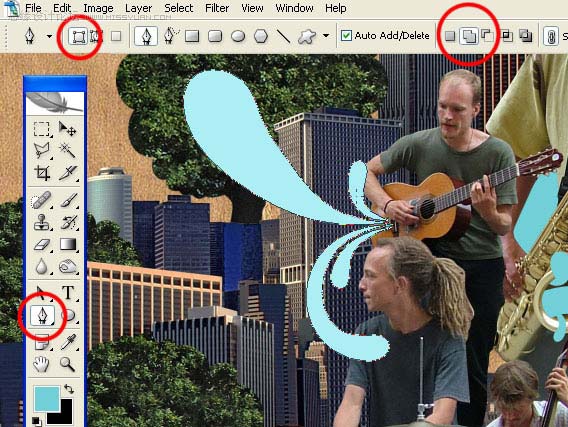The width and height of the screenshot is (568, 427).
Task: Click the black background color swatch
Action: [x=64, y=415]
